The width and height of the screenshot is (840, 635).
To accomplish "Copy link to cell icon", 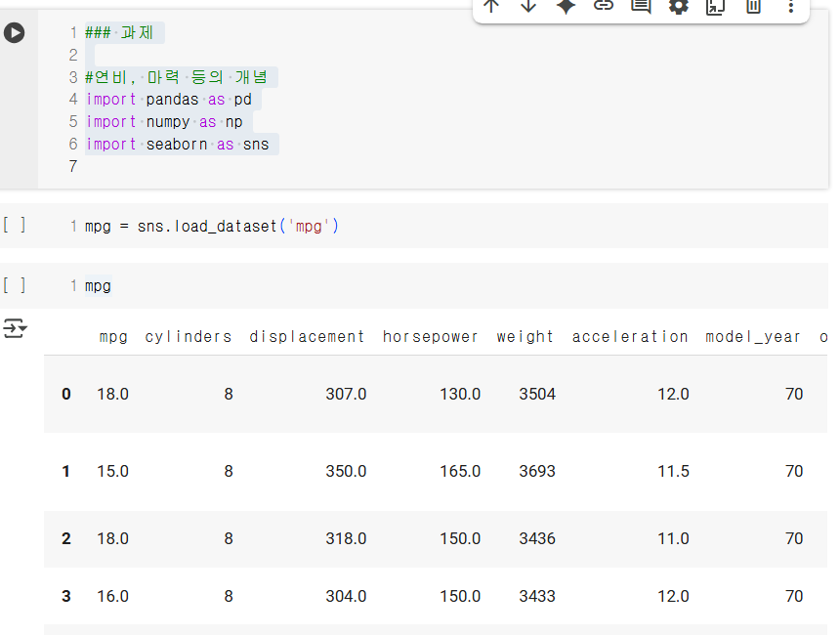I will (x=604, y=6).
